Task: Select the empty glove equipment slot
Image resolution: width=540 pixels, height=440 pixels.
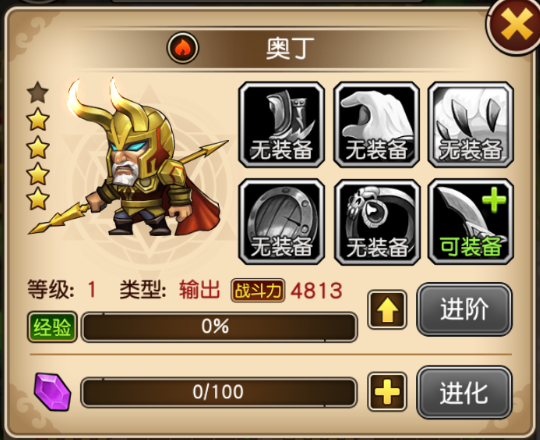Action: pos(376,125)
